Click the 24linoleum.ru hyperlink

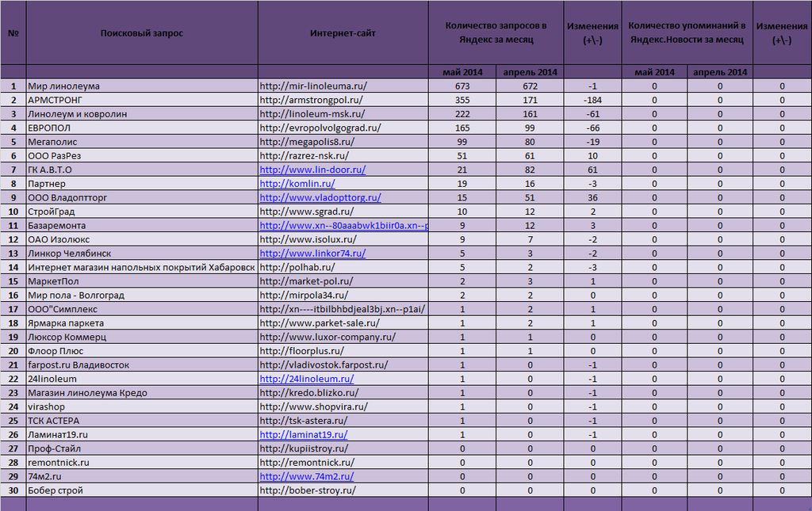click(307, 379)
